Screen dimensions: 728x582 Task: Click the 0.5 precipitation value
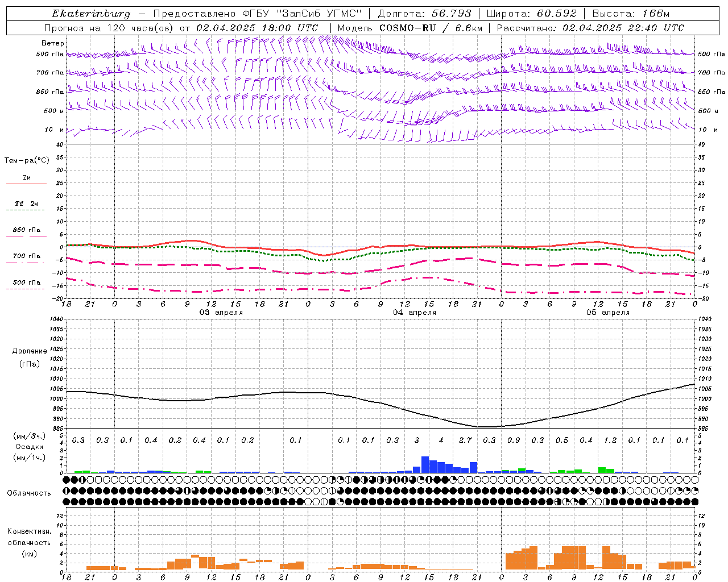tap(562, 440)
